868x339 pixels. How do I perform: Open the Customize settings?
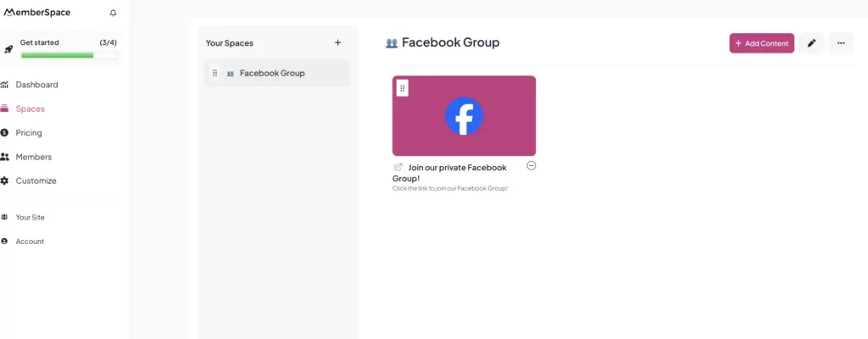pos(36,181)
